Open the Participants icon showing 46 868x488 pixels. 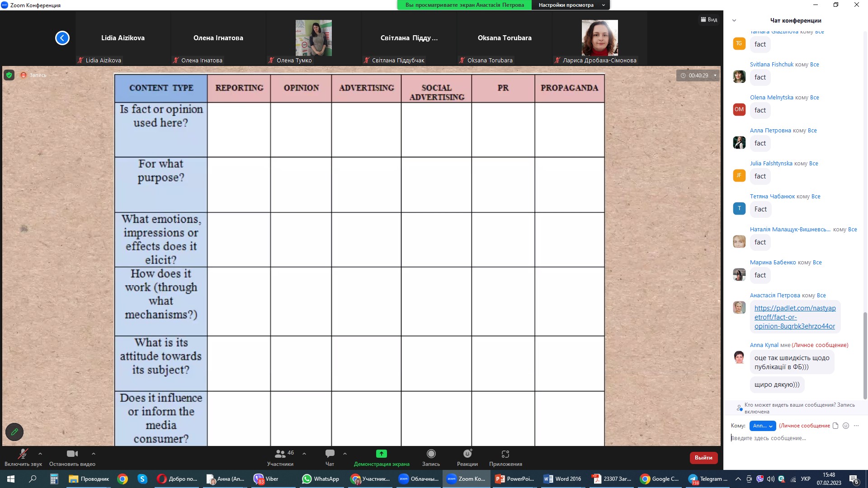(x=280, y=454)
